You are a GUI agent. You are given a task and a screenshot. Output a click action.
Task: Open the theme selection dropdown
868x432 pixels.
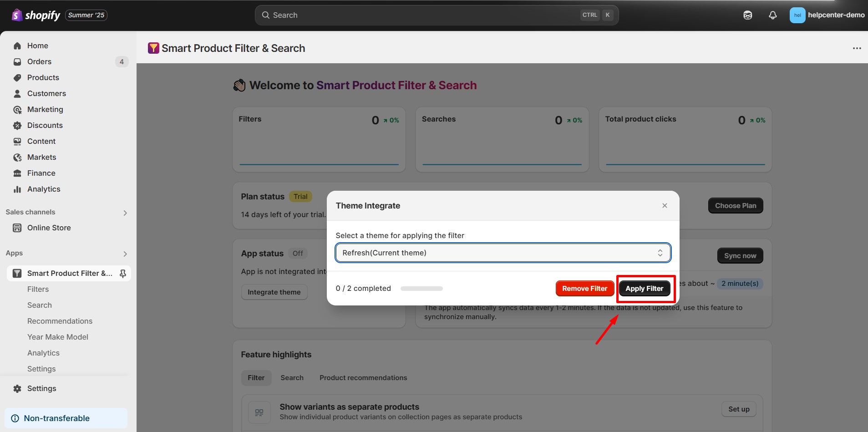tap(503, 253)
